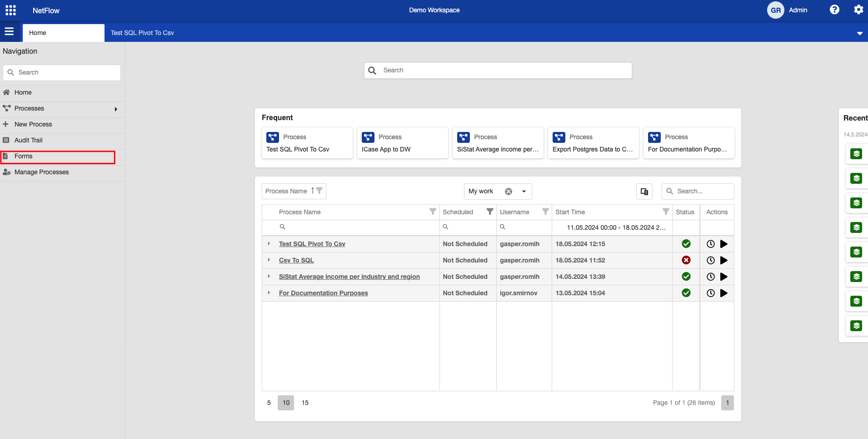The image size is (868, 439).
Task: Expand the Processes navigation submenu
Action: point(116,109)
